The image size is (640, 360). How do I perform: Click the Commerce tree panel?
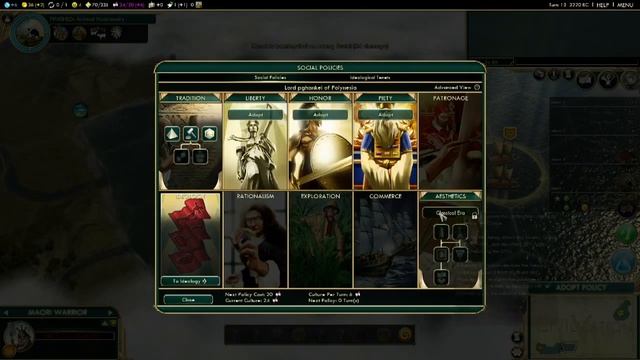click(x=385, y=240)
